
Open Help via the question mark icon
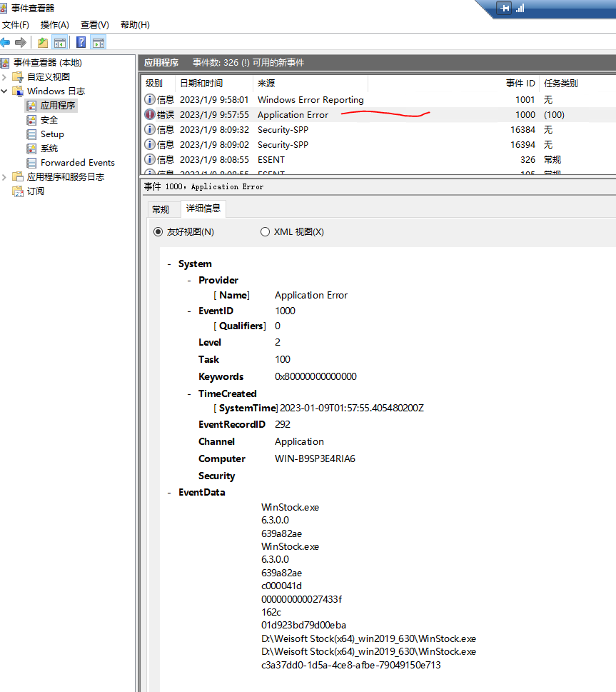click(x=81, y=42)
